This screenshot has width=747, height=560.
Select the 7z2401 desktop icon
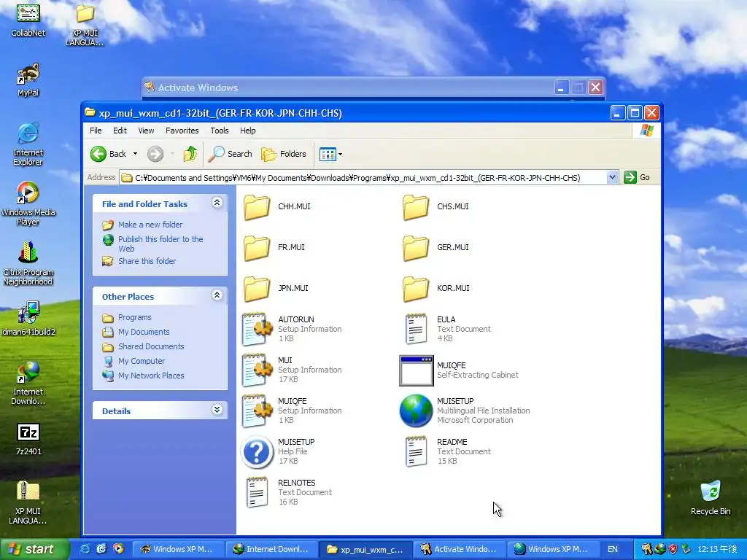pyautogui.click(x=28, y=439)
